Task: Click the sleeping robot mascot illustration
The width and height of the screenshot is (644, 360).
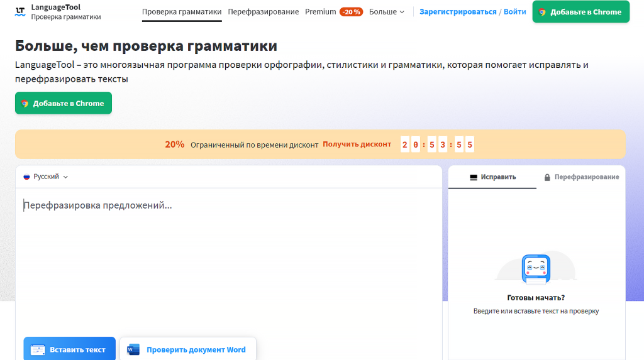Action: [x=536, y=270]
